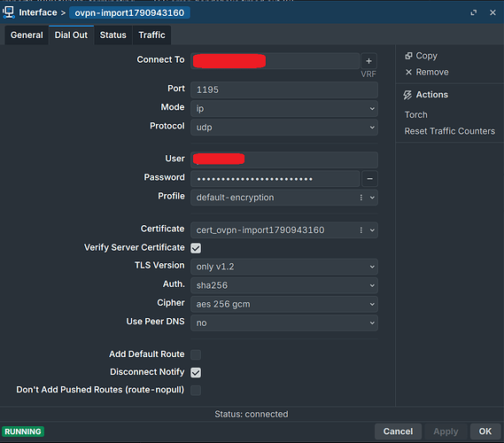Click the VRF label under Connect To

point(368,74)
